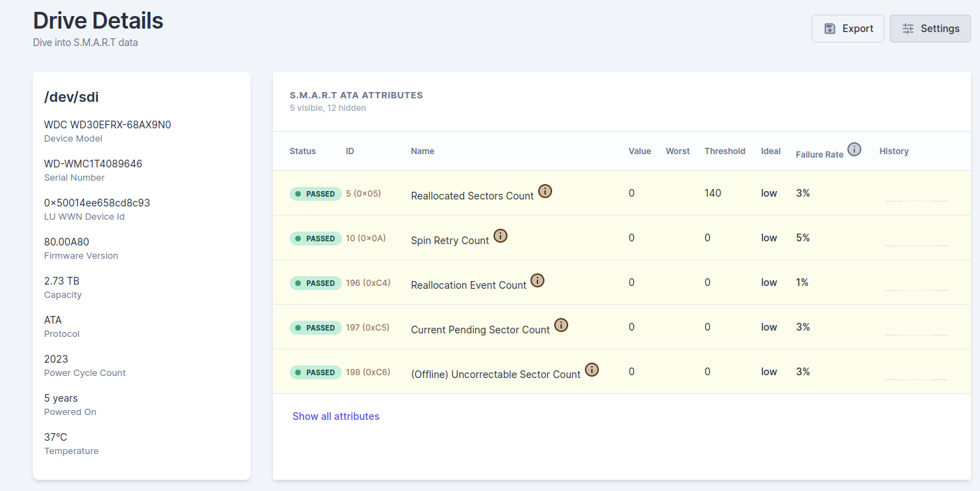This screenshot has height=491, width=980.
Task: Open info icon for Spin Retry Count
Action: 500,236
